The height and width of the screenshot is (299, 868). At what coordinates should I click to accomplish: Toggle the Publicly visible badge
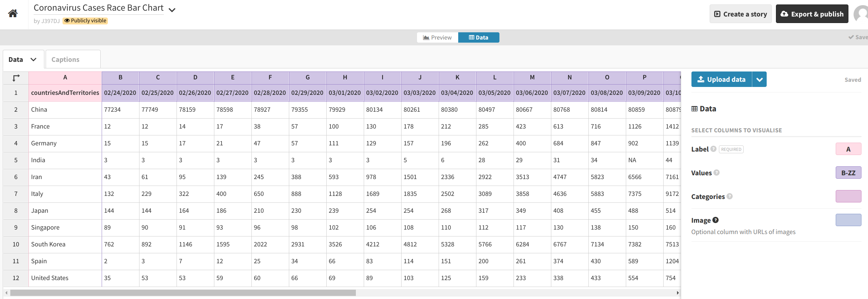[x=86, y=21]
